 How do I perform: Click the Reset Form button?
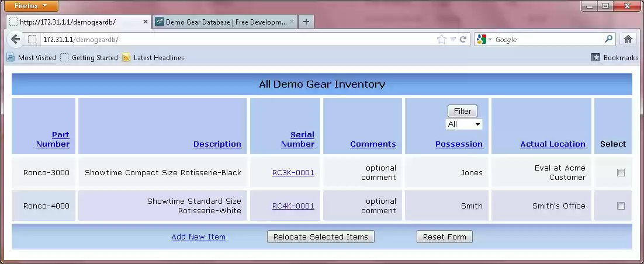444,237
